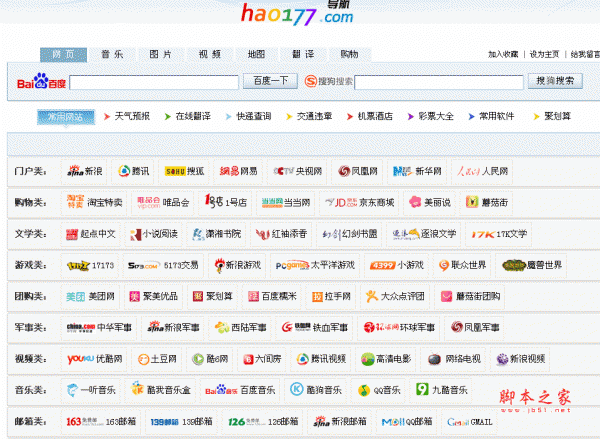
Task: Open the 环球军事 logo
Action: tap(381, 327)
